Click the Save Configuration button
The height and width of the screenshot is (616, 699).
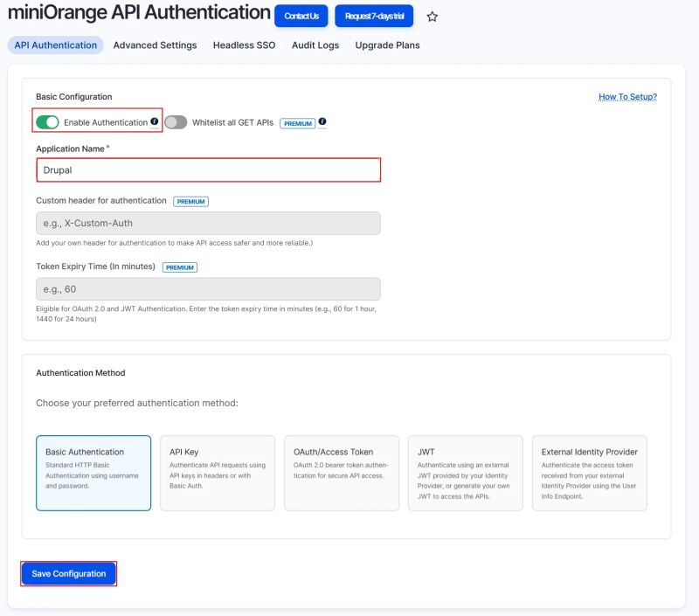coord(67,573)
